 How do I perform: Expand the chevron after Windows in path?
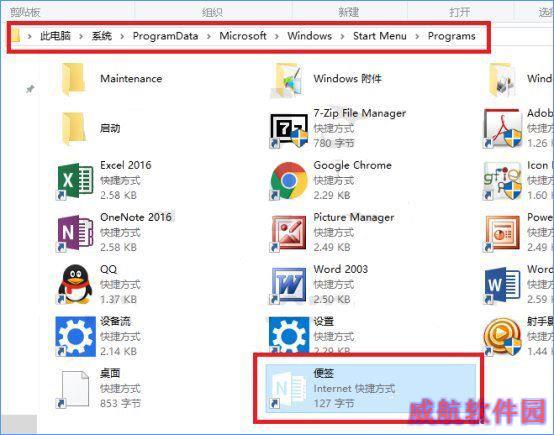tap(342, 36)
